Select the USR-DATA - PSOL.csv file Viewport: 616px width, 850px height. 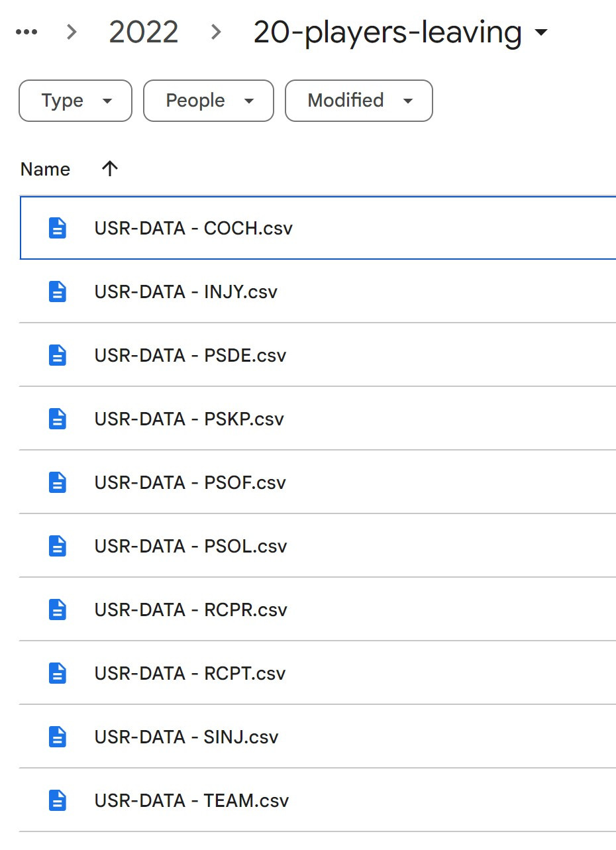pos(191,547)
